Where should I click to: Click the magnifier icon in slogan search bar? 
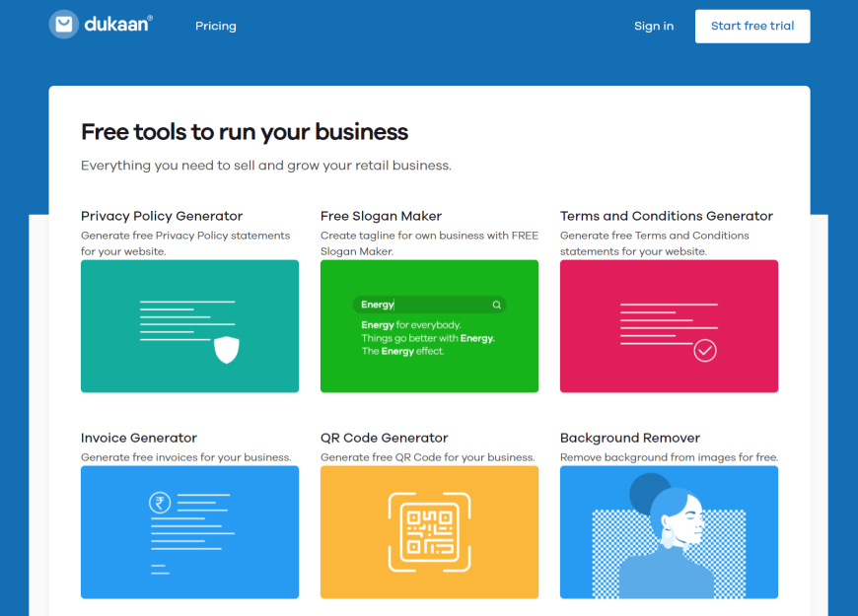497,306
